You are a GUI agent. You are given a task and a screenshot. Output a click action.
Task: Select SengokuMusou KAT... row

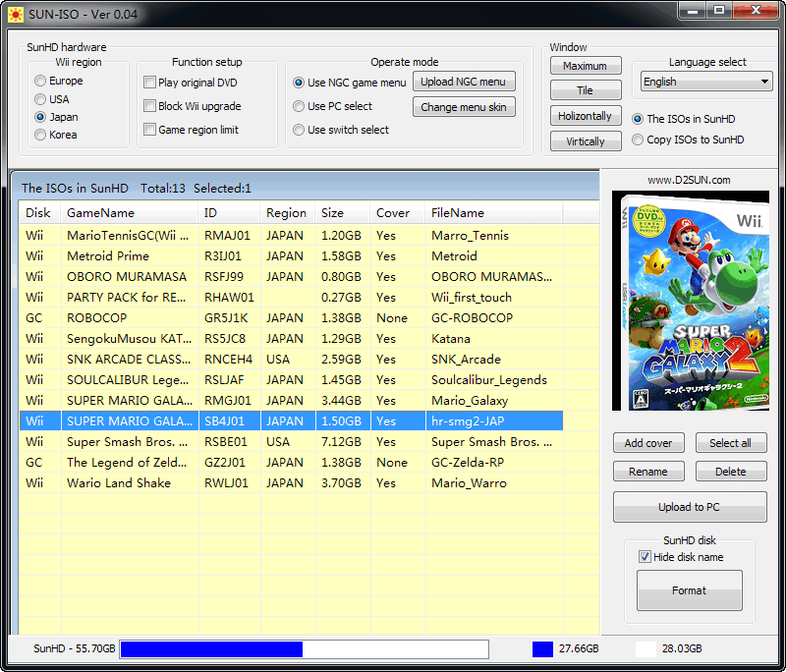pos(291,339)
